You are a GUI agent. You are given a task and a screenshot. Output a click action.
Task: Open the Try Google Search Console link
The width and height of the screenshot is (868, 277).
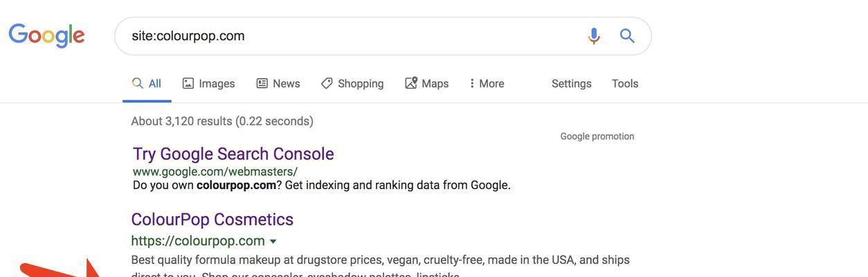(233, 154)
